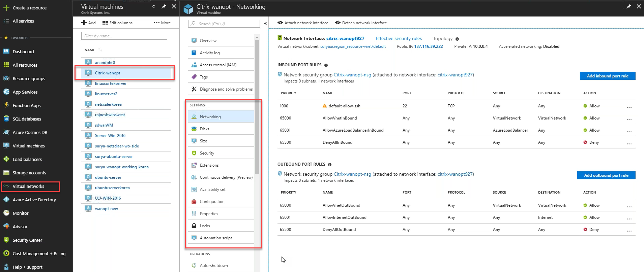
Task: Pin the Virtual machines blade
Action: coord(164,6)
